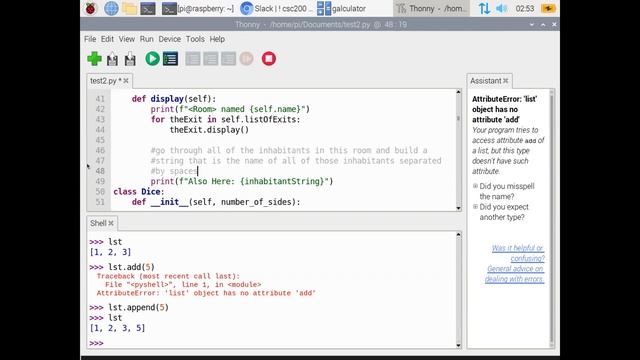This screenshot has height=360, width=640.
Task: Click the Resume debug icon
Action: pyautogui.click(x=246, y=59)
